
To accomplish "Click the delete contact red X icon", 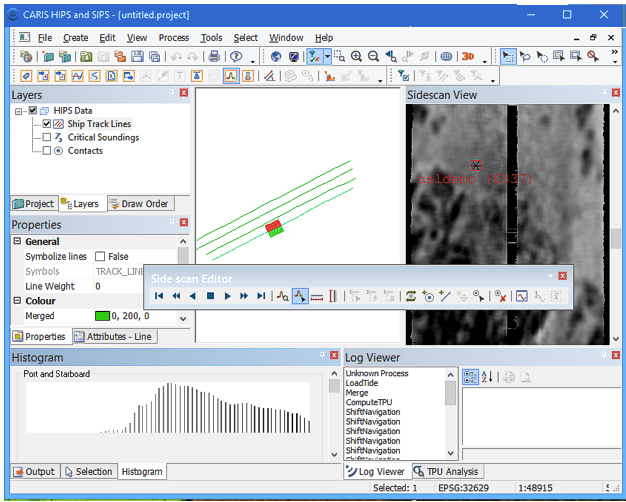I will click(500, 296).
